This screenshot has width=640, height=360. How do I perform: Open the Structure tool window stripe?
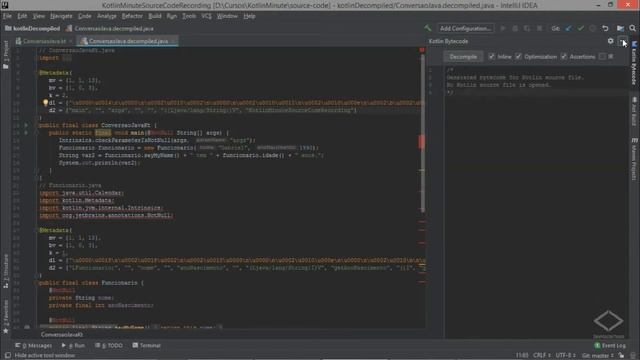[6, 271]
